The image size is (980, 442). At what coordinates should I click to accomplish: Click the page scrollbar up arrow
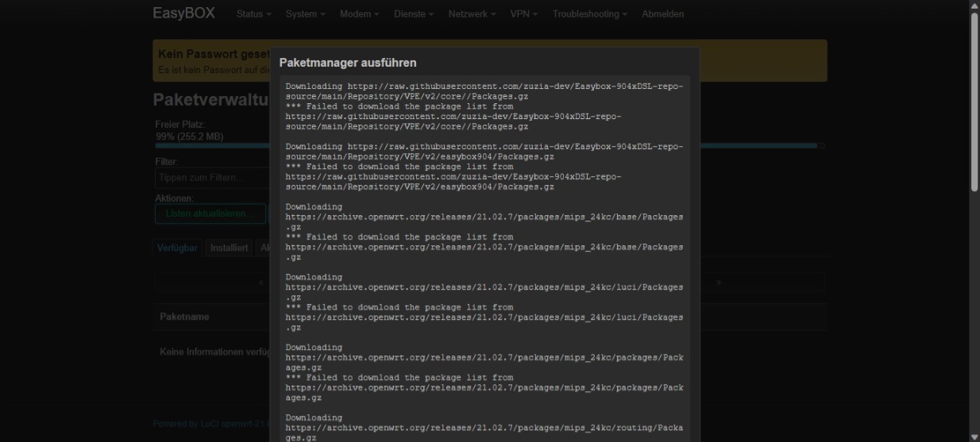click(974, 6)
